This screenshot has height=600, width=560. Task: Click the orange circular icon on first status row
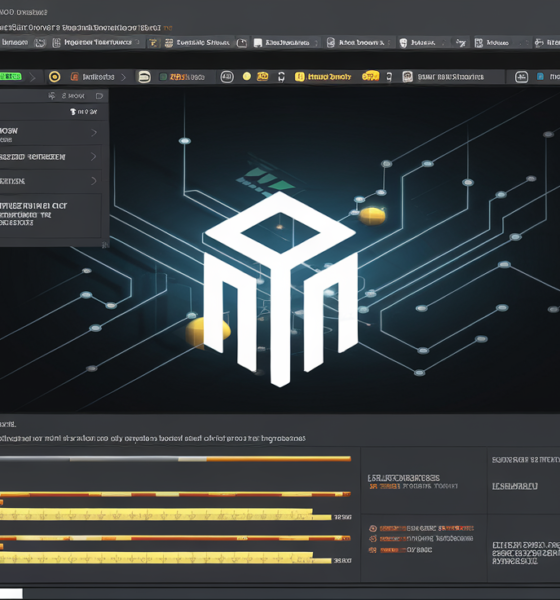[x=373, y=528]
